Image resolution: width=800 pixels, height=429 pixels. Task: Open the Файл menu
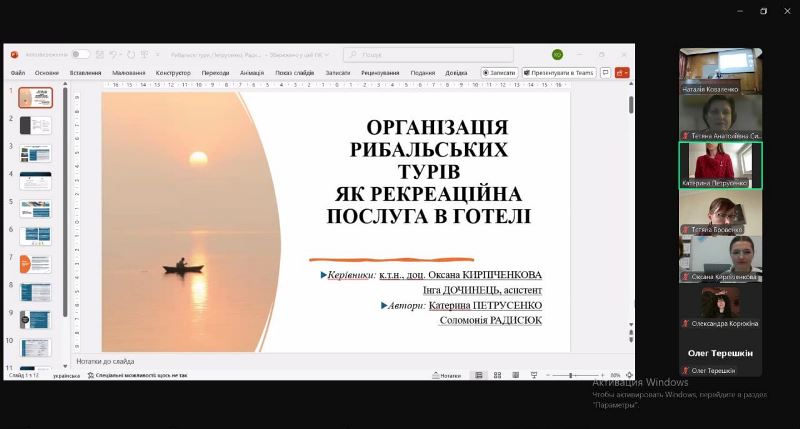pyautogui.click(x=18, y=73)
